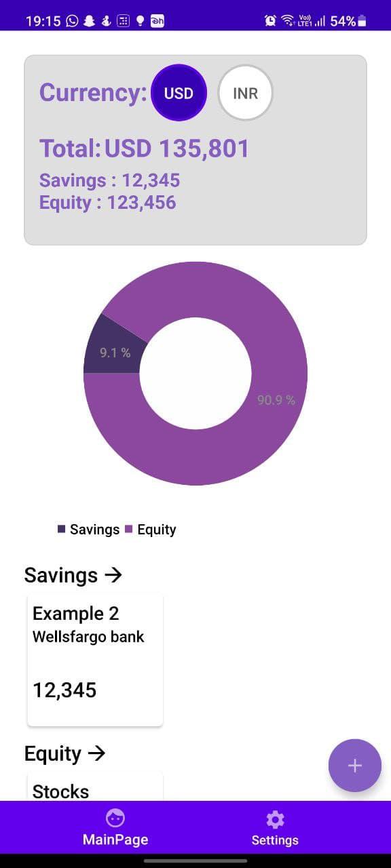Switch to the MainPage tab

pyautogui.click(x=115, y=827)
